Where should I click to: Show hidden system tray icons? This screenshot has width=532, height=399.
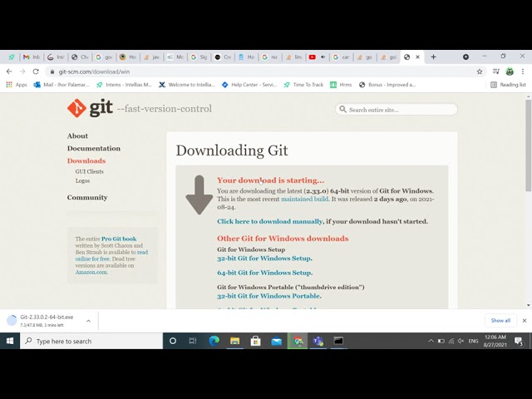coord(431,341)
